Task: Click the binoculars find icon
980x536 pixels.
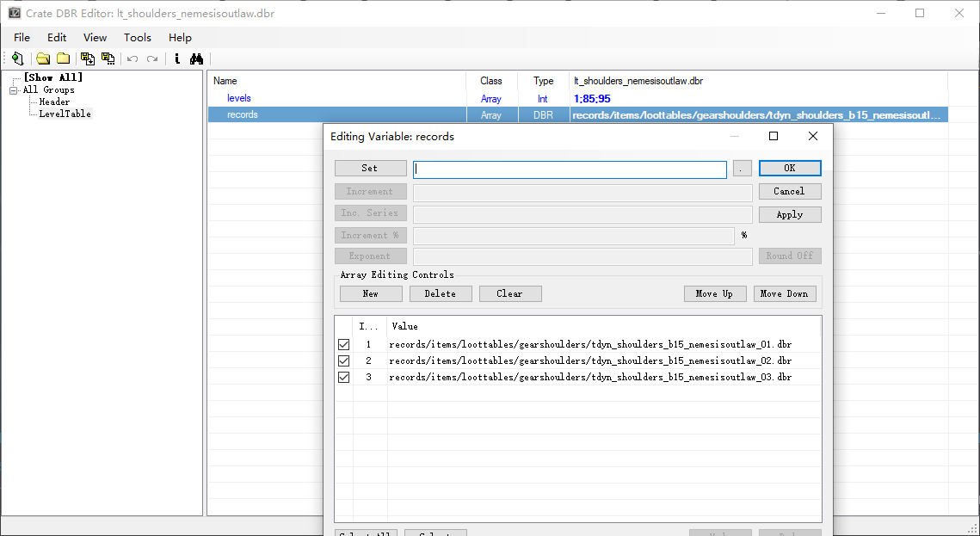Action: 197,59
